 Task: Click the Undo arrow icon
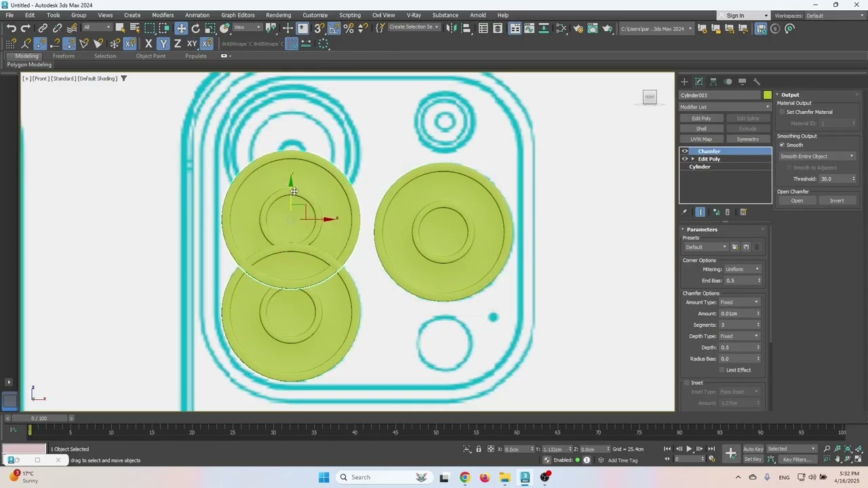(x=12, y=28)
